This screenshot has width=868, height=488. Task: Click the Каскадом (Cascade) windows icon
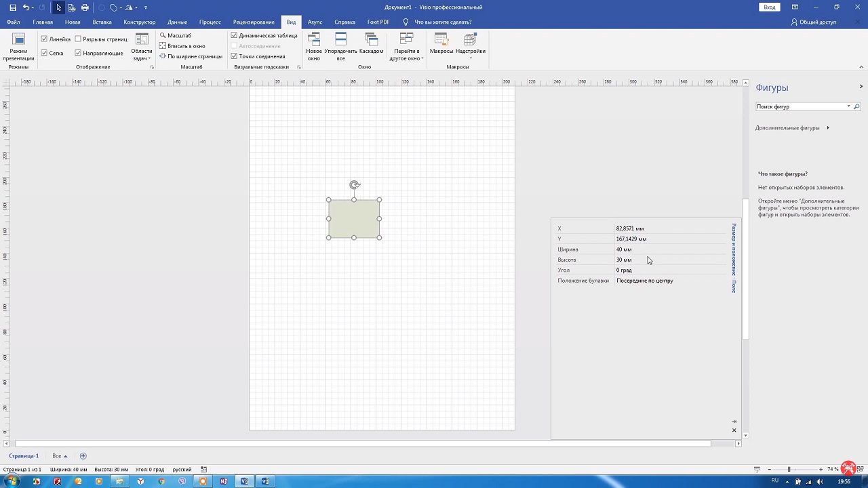pos(371,43)
